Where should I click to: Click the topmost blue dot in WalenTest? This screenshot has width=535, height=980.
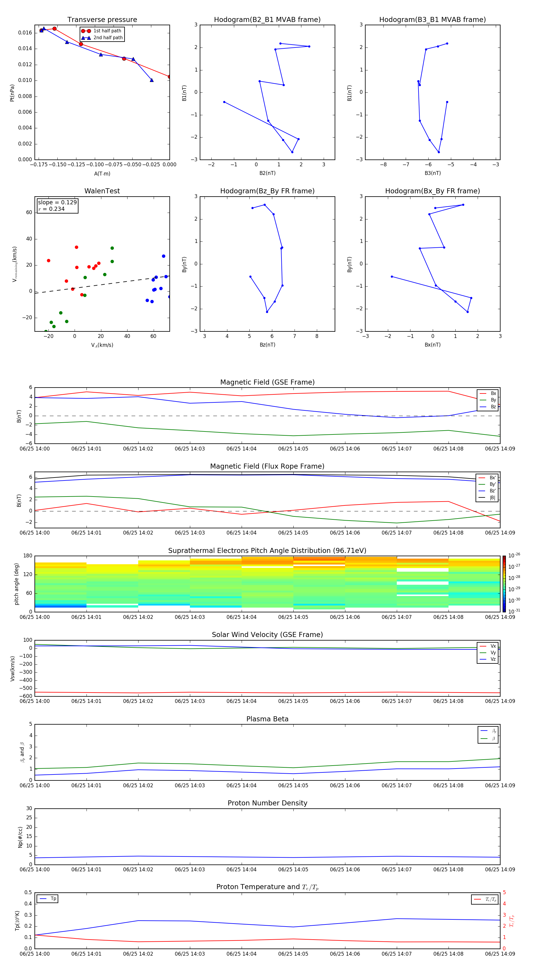point(163,256)
